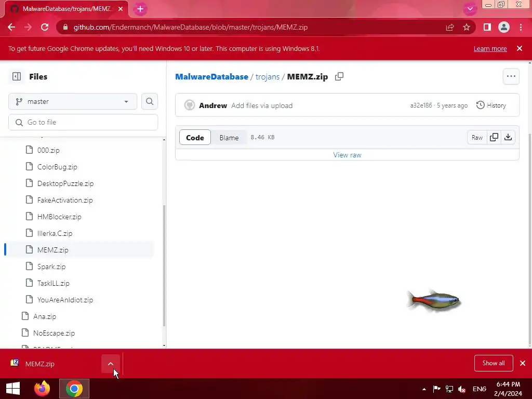Screen dimensions: 532x399
Task: Open the Learn more link
Action: click(490, 48)
